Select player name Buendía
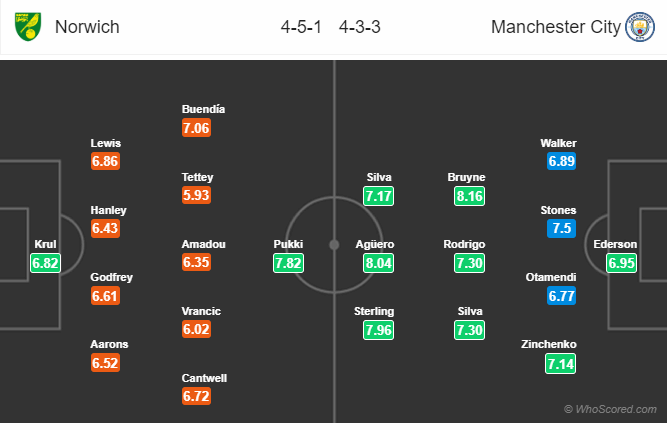667x423 pixels. pos(203,109)
